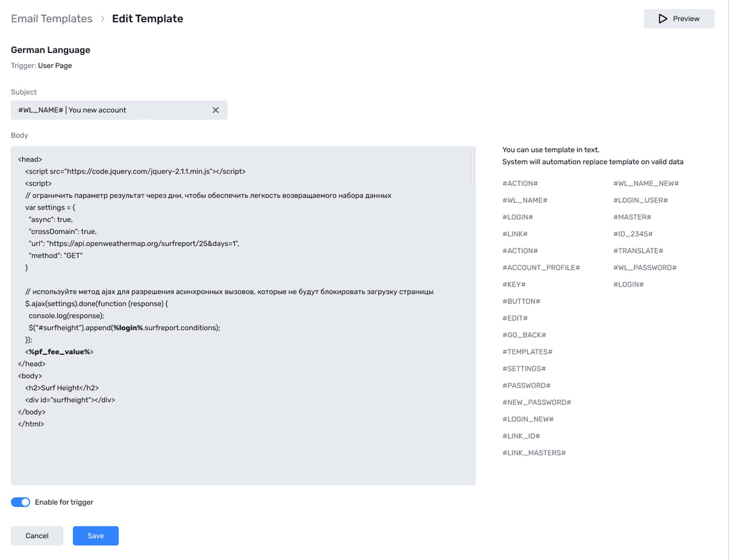729x560 pixels.
Task: Click inside the Subject input field
Action: (x=114, y=110)
